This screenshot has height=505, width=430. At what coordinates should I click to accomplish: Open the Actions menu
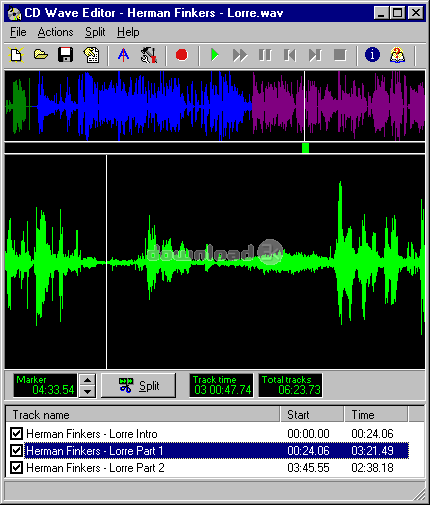[x=55, y=32]
